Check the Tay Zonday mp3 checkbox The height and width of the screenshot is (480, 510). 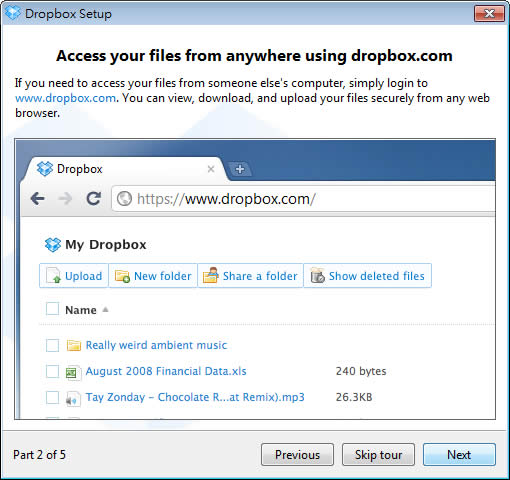(52, 397)
